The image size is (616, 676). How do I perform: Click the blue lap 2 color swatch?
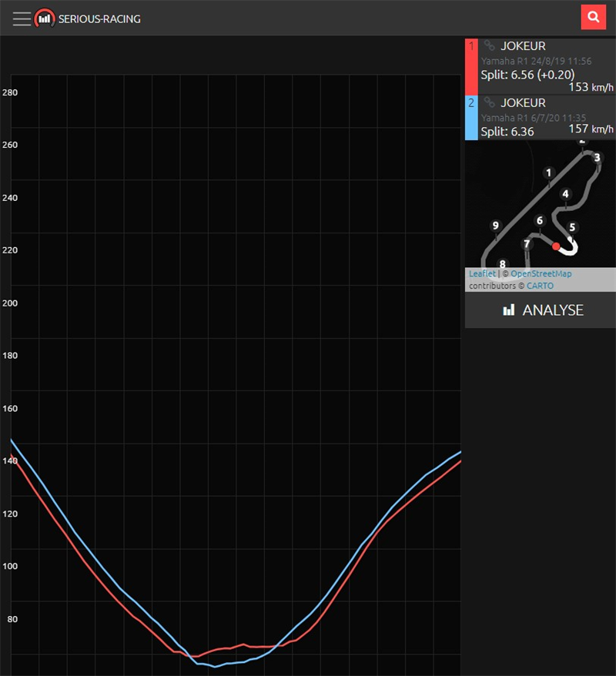pyautogui.click(x=471, y=118)
